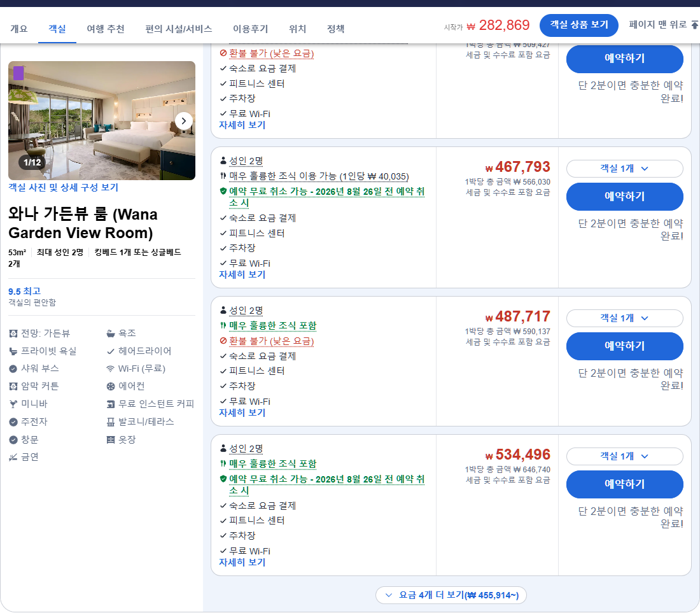Click the 에어컨 icon
Image resolution: width=700 pixels, height=613 pixels.
[111, 386]
